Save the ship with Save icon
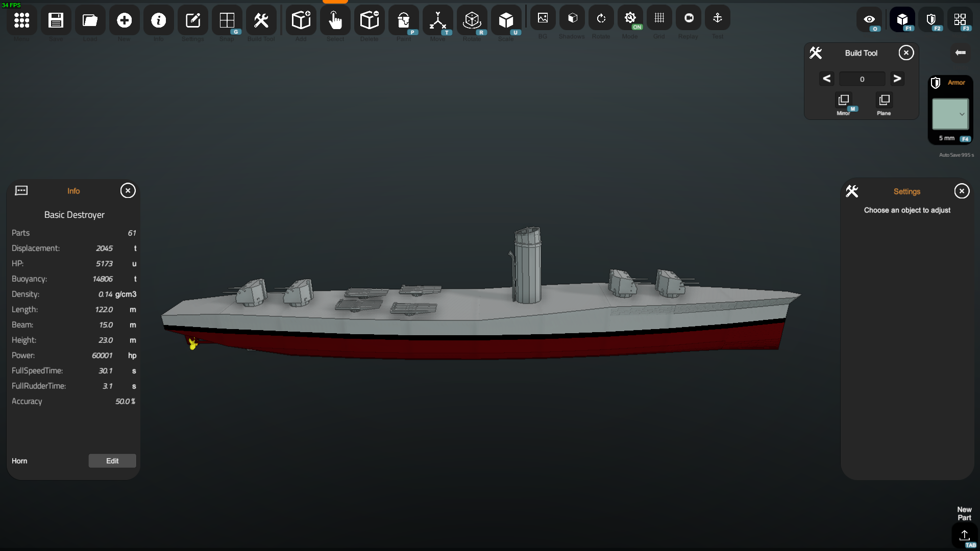Image resolution: width=980 pixels, height=551 pixels. tap(56, 20)
